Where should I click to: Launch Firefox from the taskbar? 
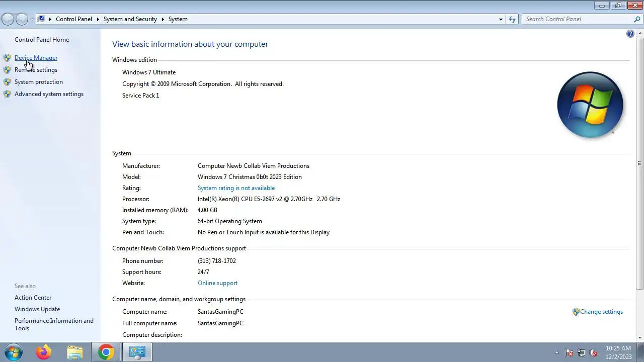click(x=44, y=352)
